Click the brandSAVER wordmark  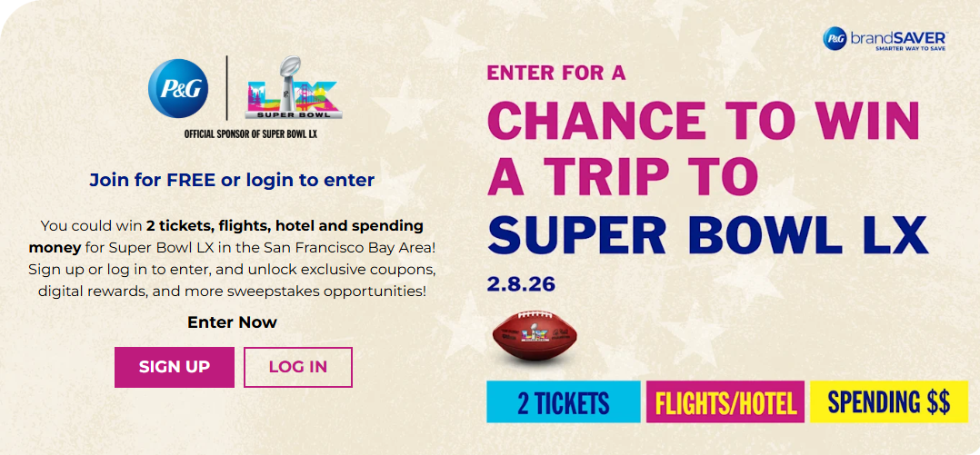pyautogui.click(x=899, y=35)
